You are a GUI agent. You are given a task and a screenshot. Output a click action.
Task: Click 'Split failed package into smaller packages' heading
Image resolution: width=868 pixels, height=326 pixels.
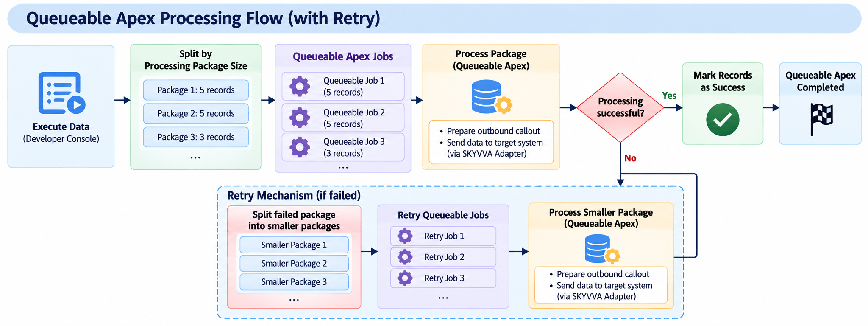[294, 220]
